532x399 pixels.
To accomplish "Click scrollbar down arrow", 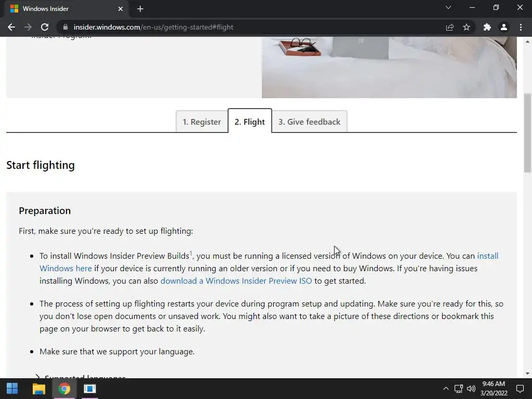I will coord(527,374).
